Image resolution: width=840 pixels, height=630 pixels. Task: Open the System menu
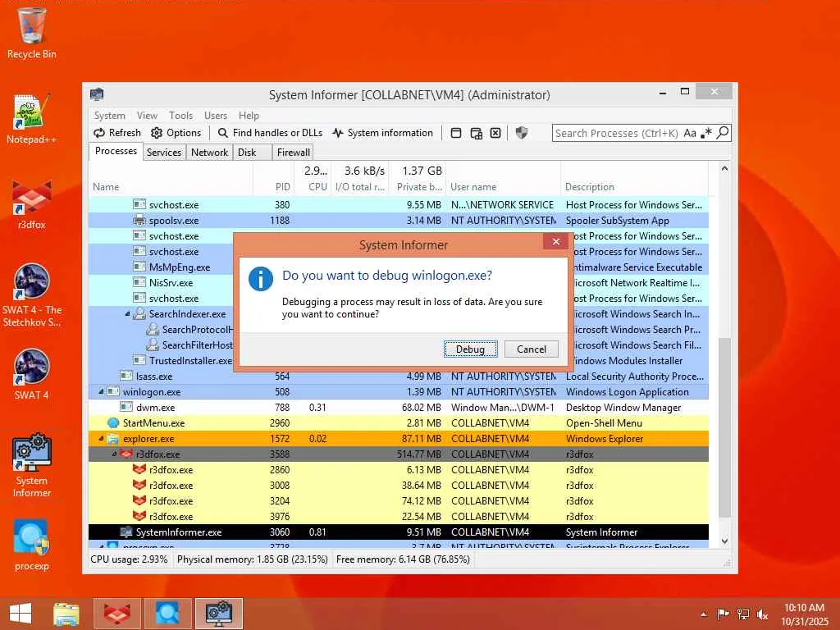(109, 116)
